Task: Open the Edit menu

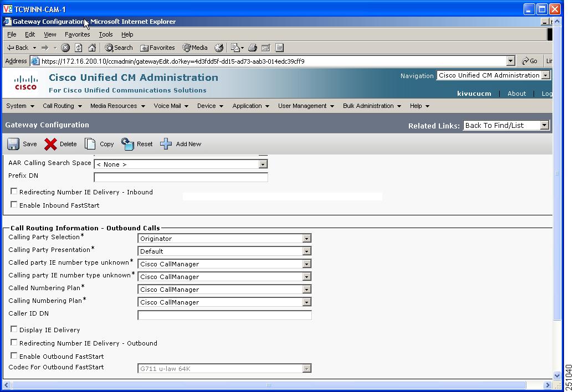Action: [x=30, y=34]
